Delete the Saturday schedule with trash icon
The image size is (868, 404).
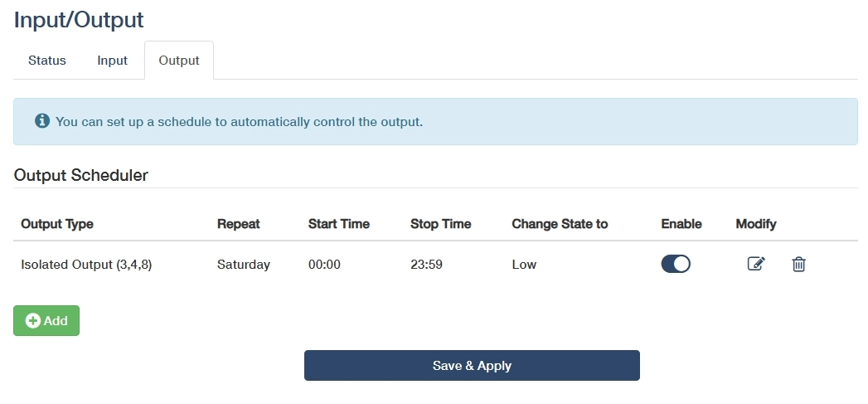click(x=798, y=265)
